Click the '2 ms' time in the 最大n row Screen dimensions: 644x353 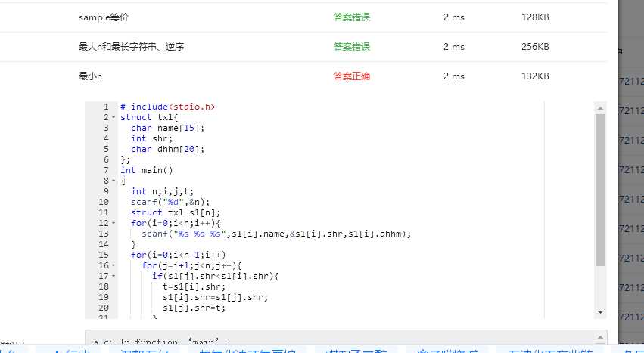454,47
